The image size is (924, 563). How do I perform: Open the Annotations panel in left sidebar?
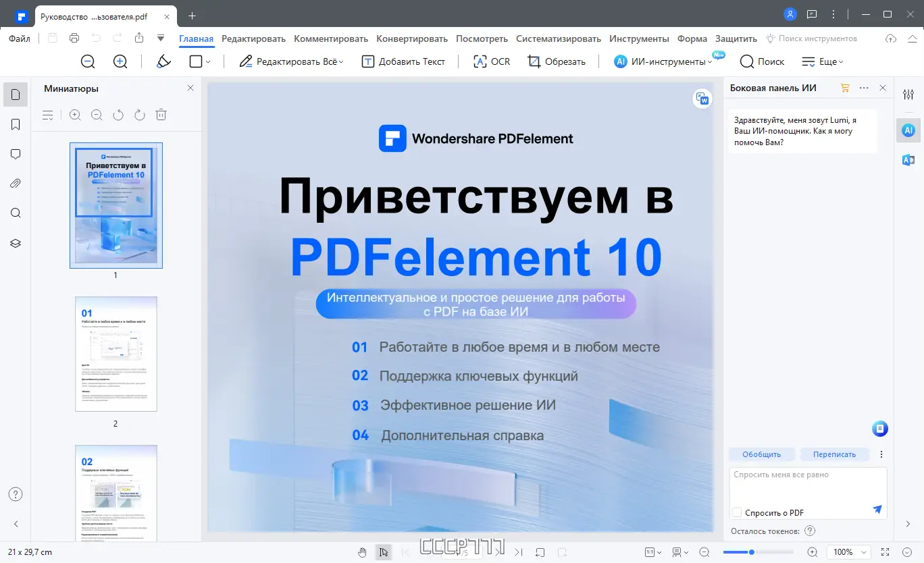(x=15, y=154)
